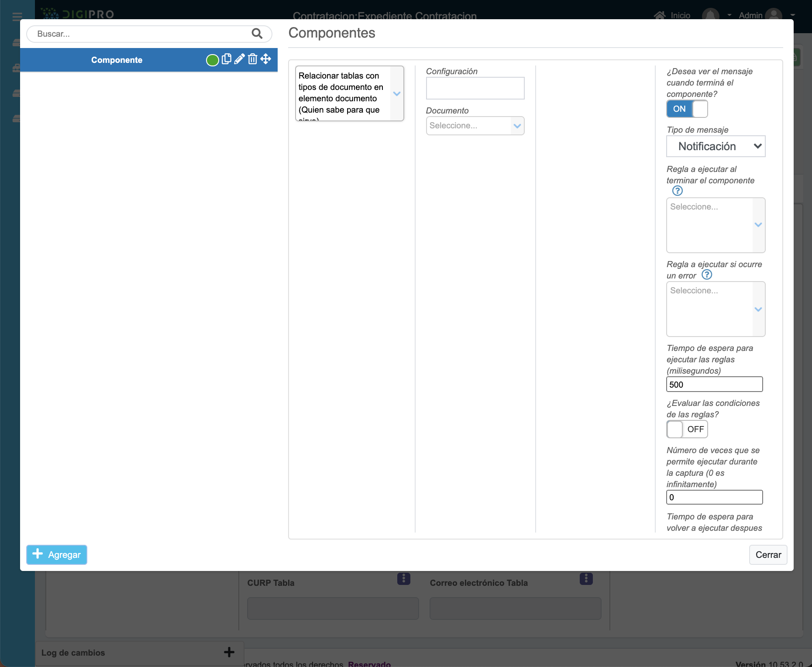Click the pencil edit icon on Componente row
The width and height of the screenshot is (812, 667).
pos(239,59)
